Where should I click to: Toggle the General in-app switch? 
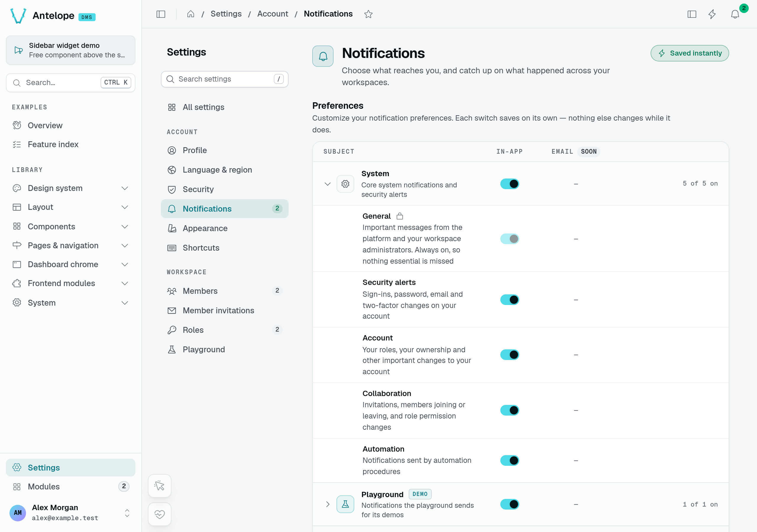click(509, 239)
